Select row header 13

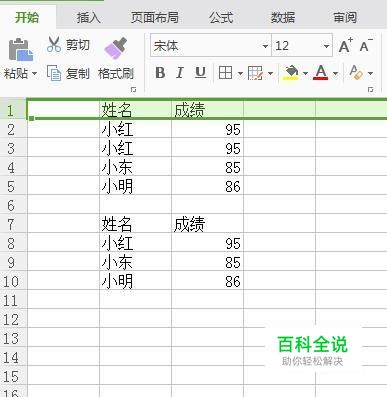[13, 338]
